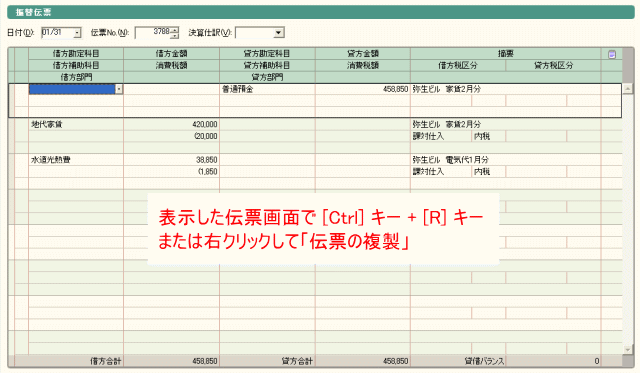Image resolution: width=640 pixels, height=373 pixels.
Task: Click the 貸方税区分 header
Action: point(553,65)
